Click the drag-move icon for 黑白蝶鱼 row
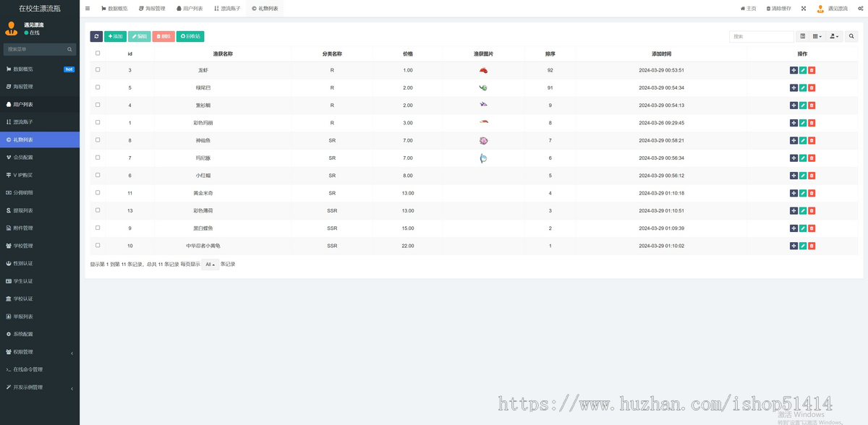868x425 pixels. (x=793, y=228)
